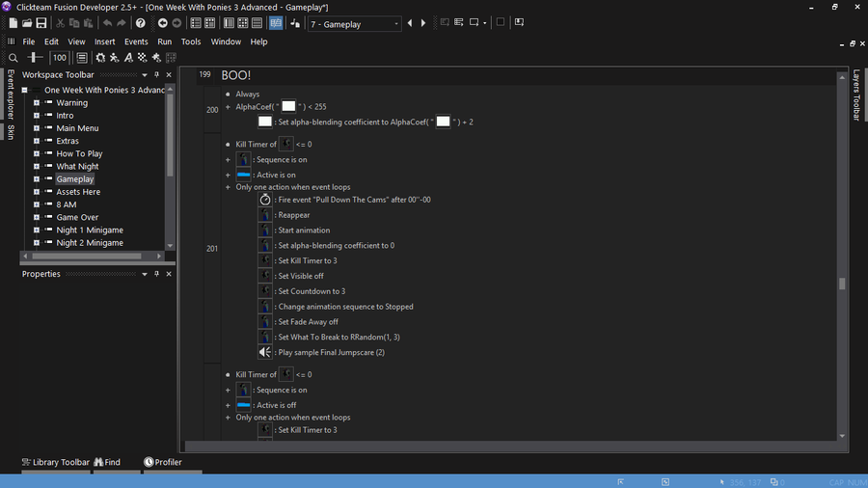This screenshot has width=868, height=488.
Task: Open the Tools menu
Action: [x=191, y=41]
